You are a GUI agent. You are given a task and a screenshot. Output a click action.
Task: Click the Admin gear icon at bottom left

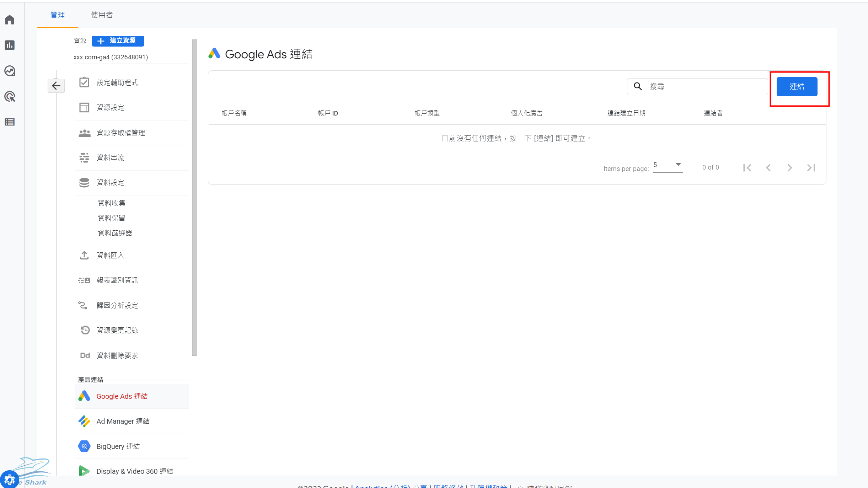pyautogui.click(x=9, y=479)
